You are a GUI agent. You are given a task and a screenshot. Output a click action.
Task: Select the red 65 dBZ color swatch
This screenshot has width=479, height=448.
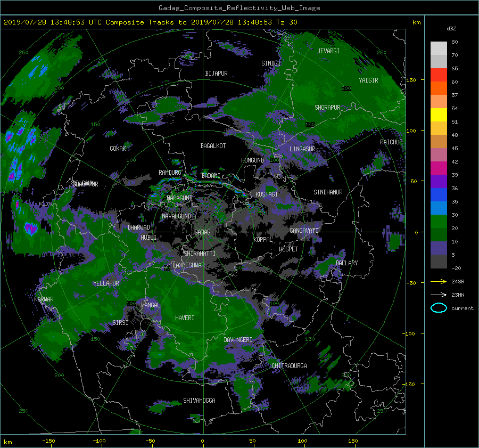coord(439,75)
